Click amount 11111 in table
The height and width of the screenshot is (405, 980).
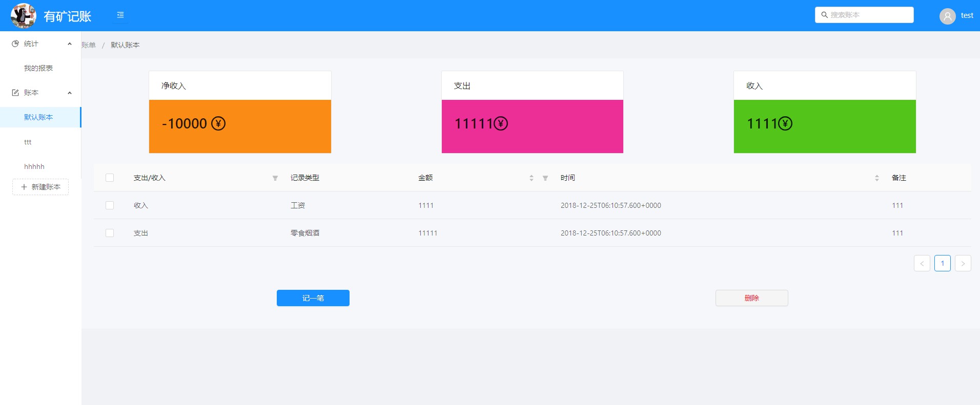tap(428, 233)
